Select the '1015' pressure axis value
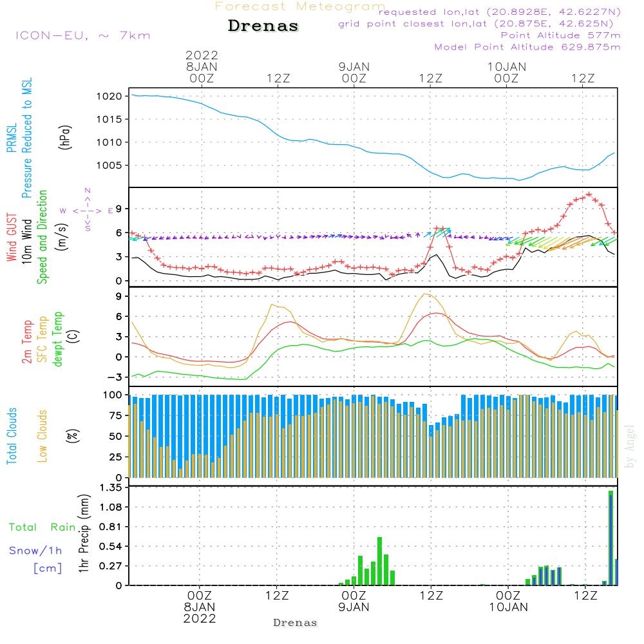644x644 pixels. pos(109,120)
